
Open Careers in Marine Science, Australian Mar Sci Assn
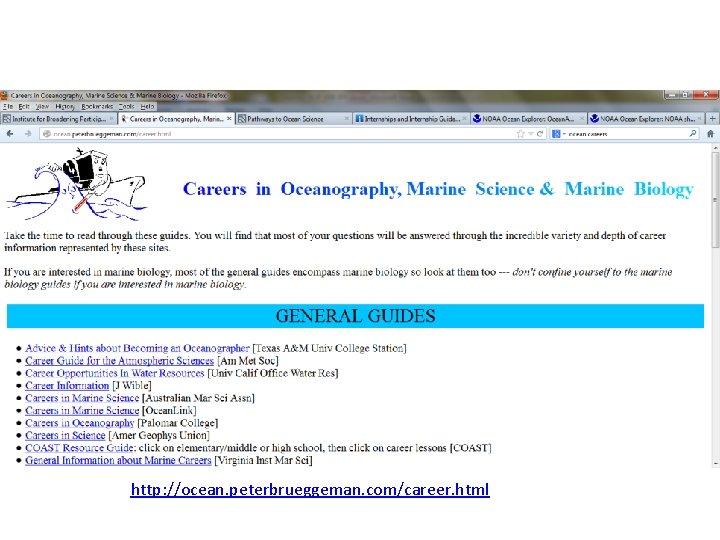coord(82,398)
